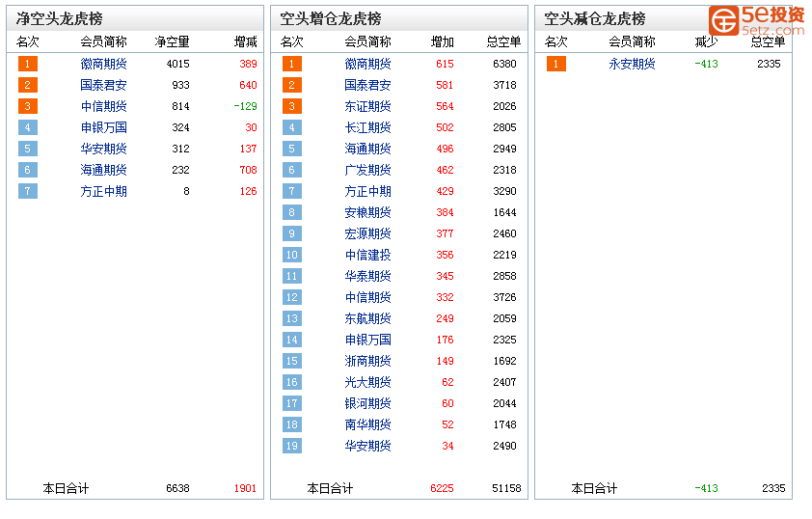
Task: Open 华安期货 link in 净空头龙虎榜 table
Action: [x=103, y=149]
